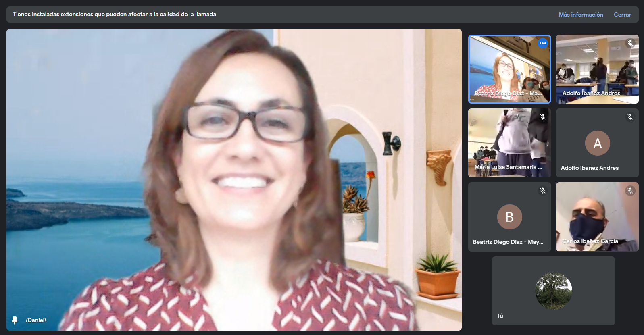The image size is (644, 335).
Task: Click the 'Beatriz Diego Diaz - May...' name under the B avatar
Action: pos(508,242)
